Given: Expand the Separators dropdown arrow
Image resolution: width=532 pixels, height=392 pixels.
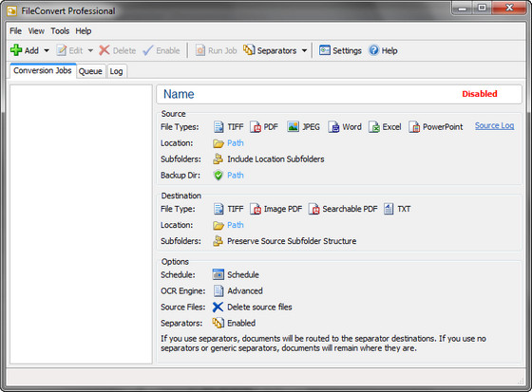Looking at the screenshot, I should click(304, 51).
